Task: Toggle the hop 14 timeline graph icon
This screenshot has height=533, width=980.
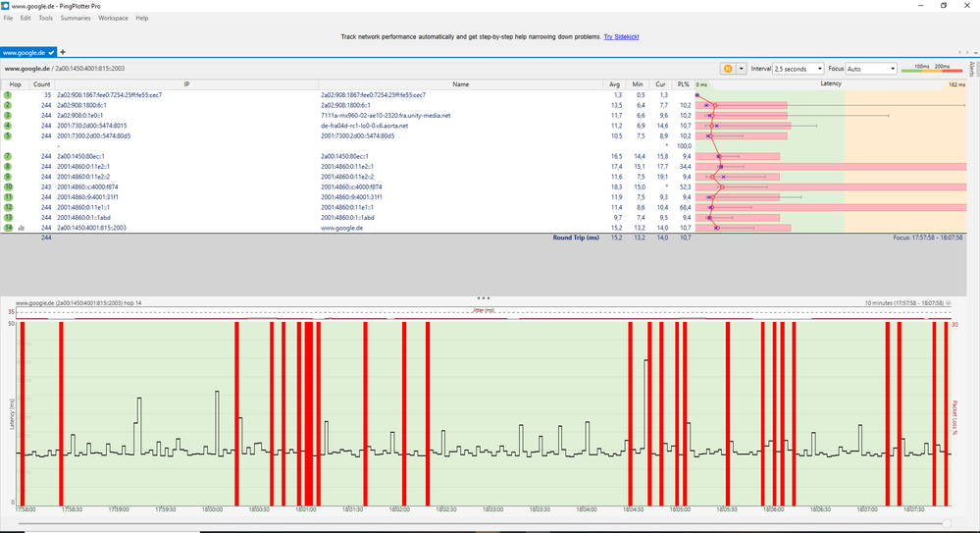Action: tap(22, 229)
